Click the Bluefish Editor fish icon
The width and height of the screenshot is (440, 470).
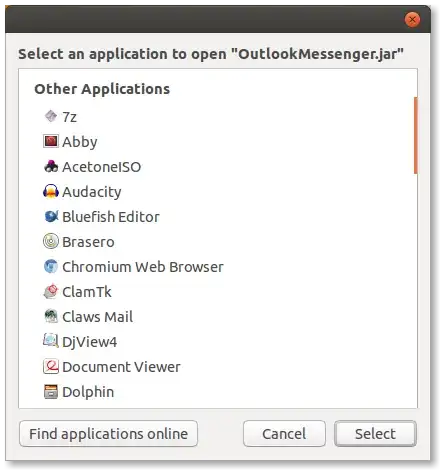51,216
